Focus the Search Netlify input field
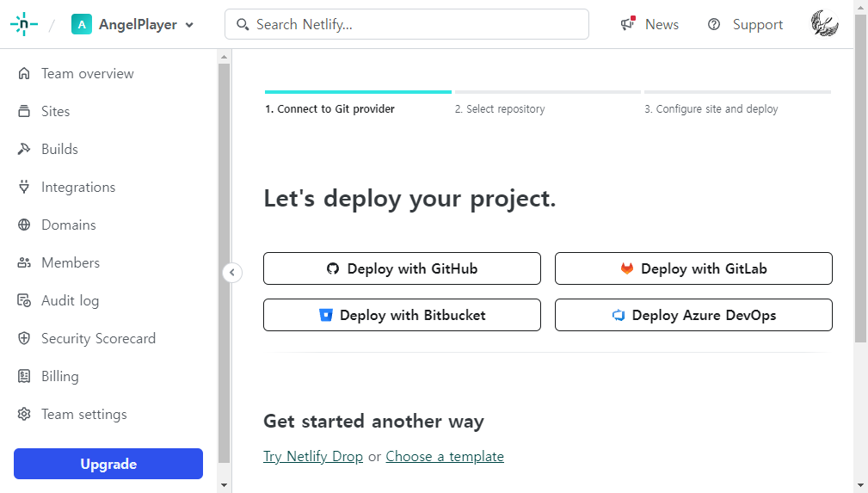 [406, 24]
